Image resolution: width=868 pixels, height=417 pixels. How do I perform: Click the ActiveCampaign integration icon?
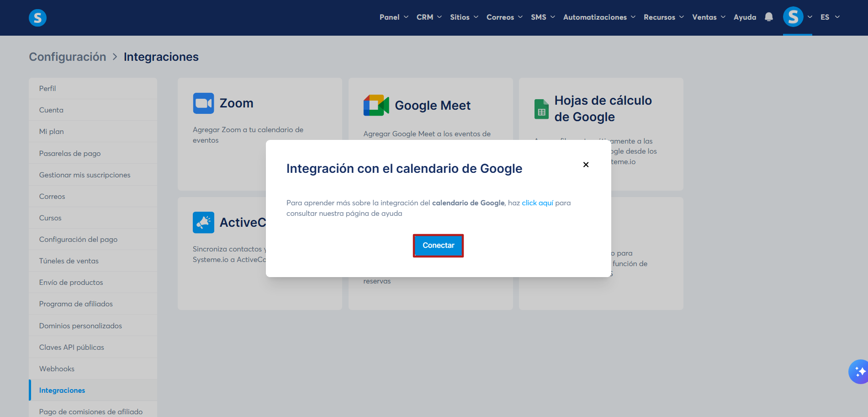203,223
